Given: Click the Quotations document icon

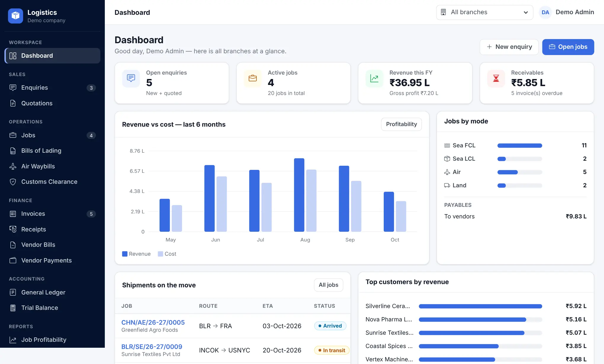Looking at the screenshot, I should (x=13, y=103).
